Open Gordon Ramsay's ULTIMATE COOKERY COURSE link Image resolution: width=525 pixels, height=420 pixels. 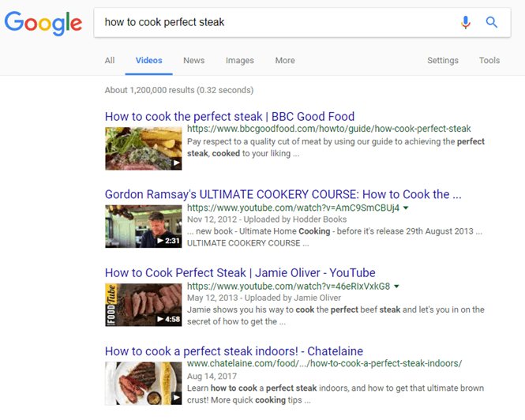point(283,194)
